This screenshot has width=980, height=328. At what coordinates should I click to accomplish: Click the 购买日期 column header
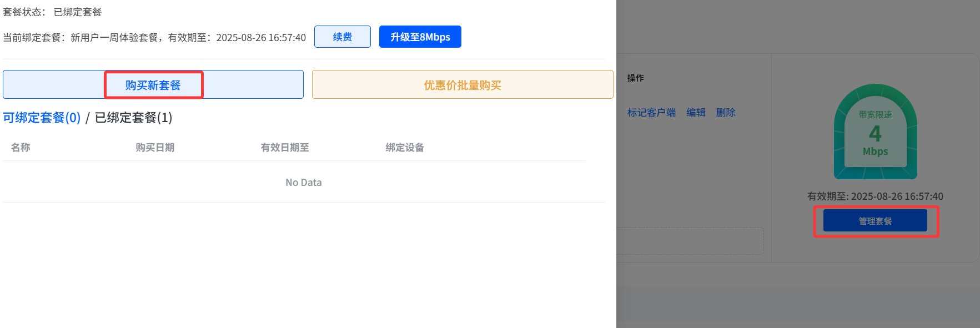[x=155, y=148]
